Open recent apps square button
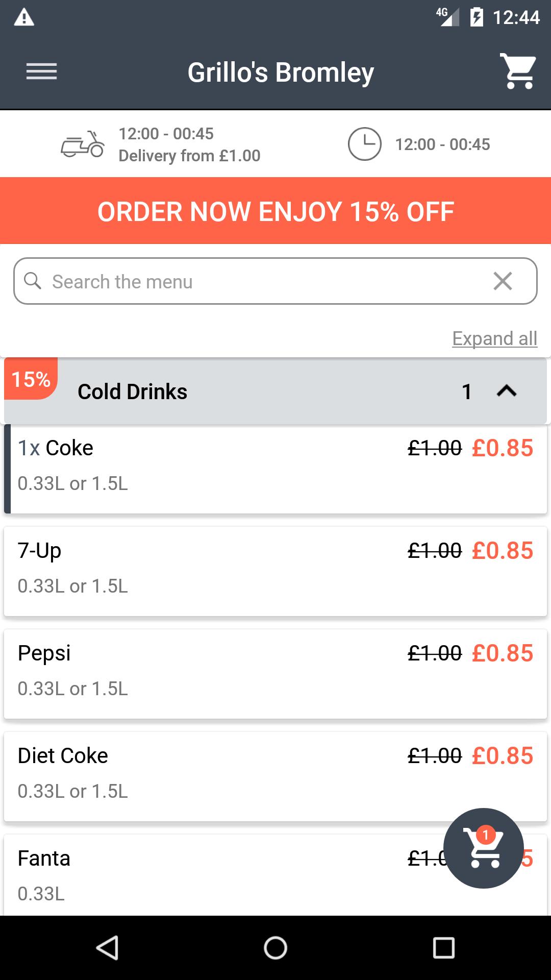The width and height of the screenshot is (551, 980). click(x=443, y=948)
